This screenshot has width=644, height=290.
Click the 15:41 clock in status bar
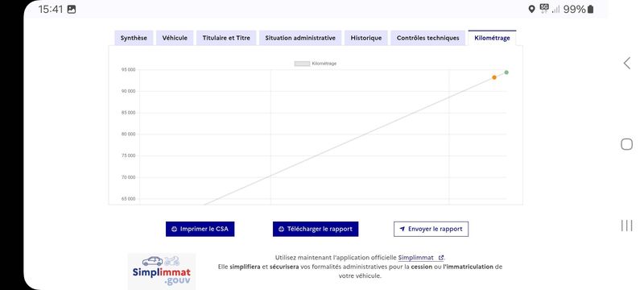pyautogui.click(x=51, y=9)
